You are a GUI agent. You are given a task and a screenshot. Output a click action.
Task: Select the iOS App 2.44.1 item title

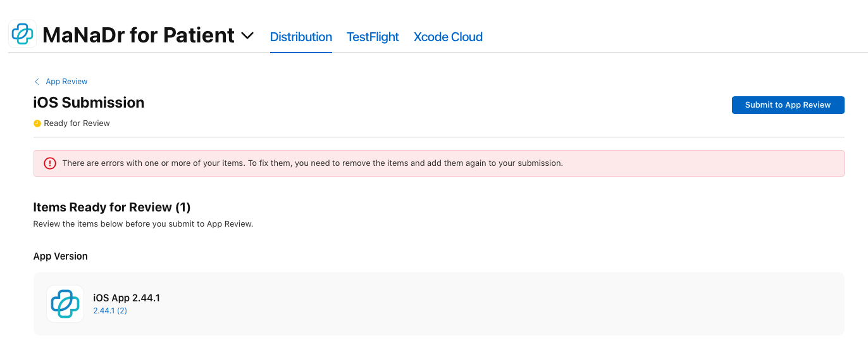(x=127, y=298)
